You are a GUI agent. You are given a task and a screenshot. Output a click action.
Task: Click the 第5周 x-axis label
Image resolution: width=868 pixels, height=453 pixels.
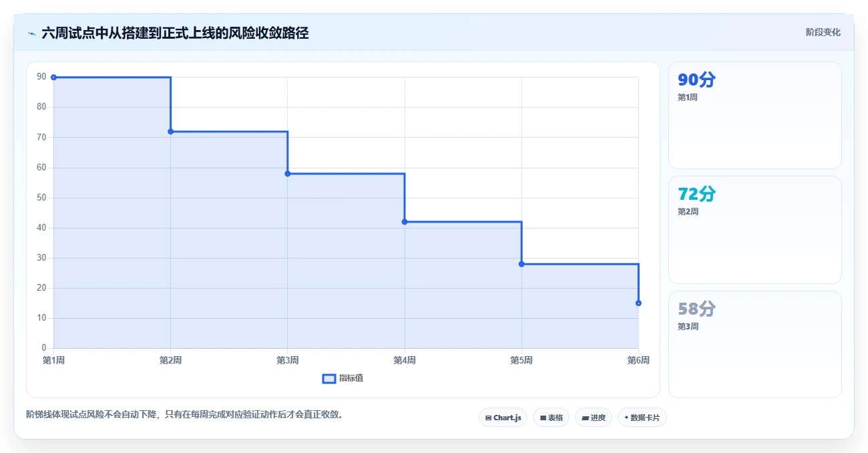521,361
